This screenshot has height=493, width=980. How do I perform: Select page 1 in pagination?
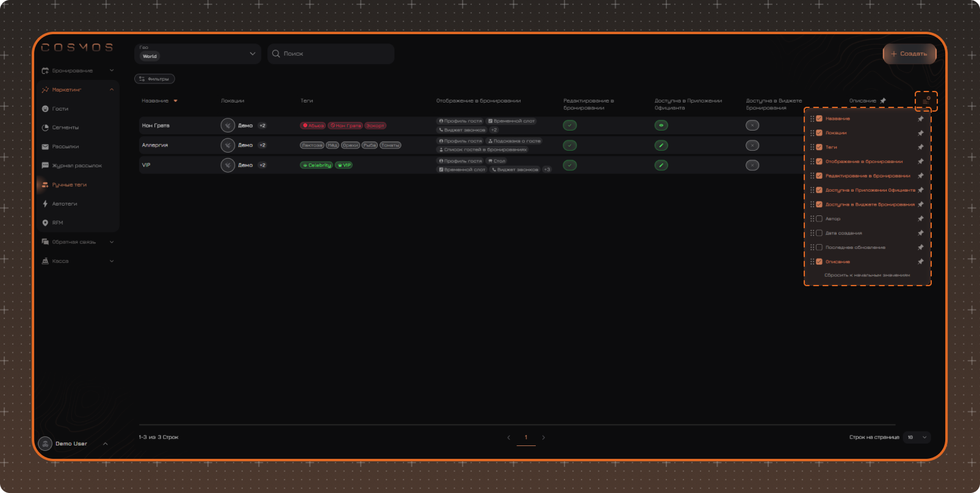526,437
